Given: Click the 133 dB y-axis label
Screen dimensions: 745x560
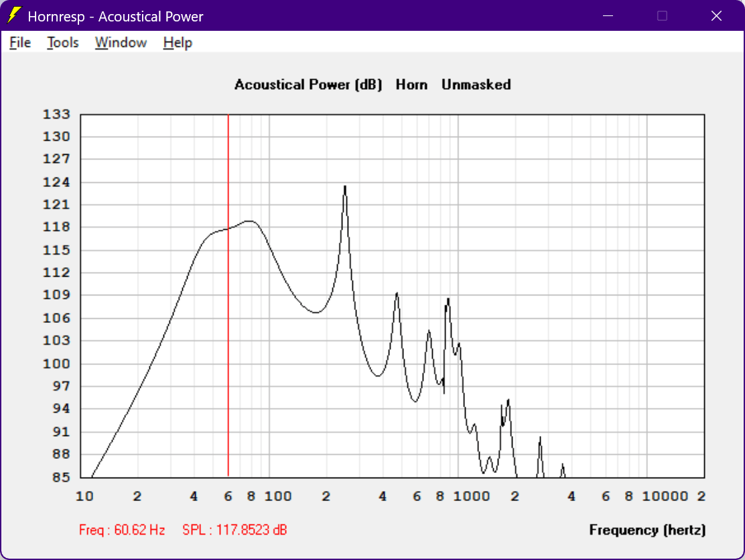Looking at the screenshot, I should click(56, 114).
